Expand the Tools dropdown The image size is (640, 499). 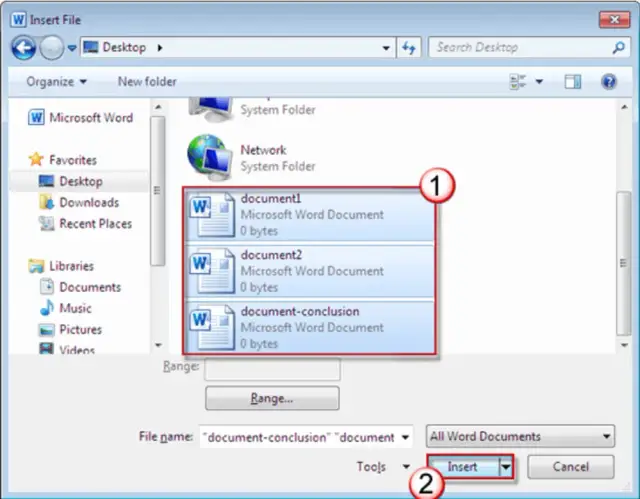click(x=383, y=467)
